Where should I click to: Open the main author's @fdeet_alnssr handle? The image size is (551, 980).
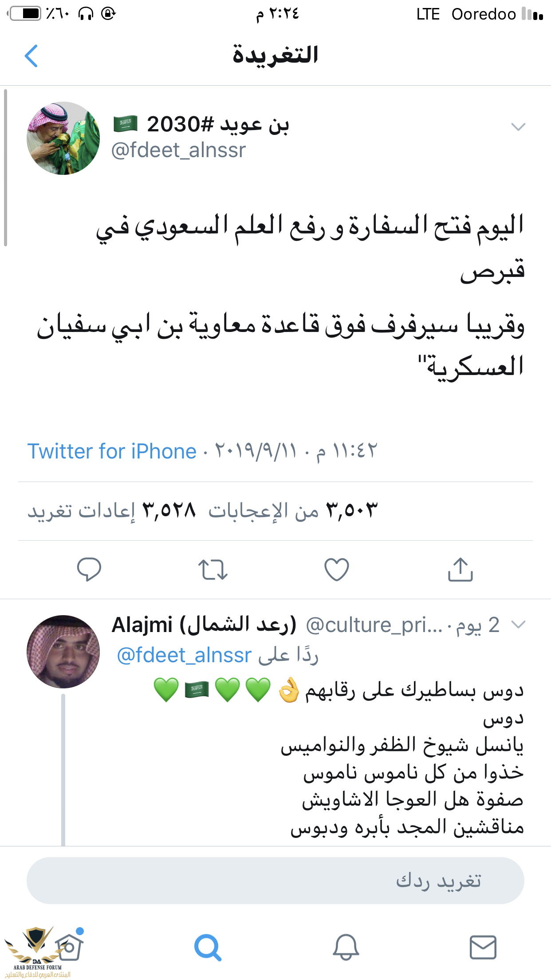178,150
